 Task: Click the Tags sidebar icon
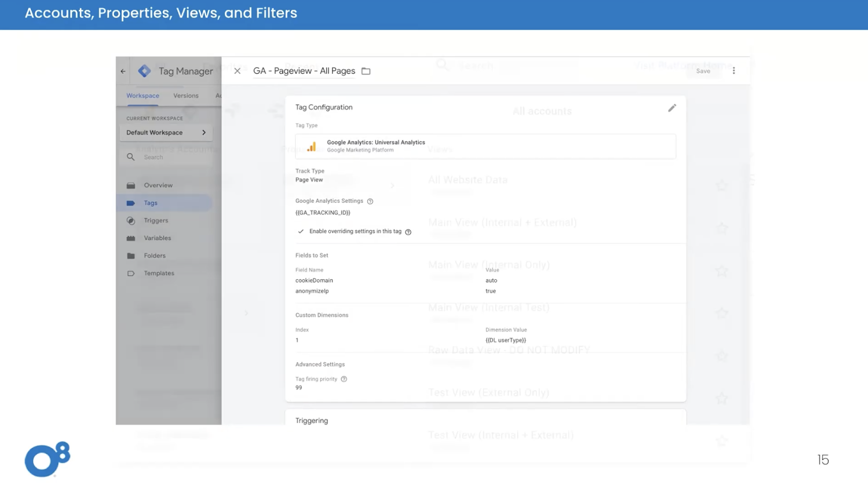click(131, 203)
